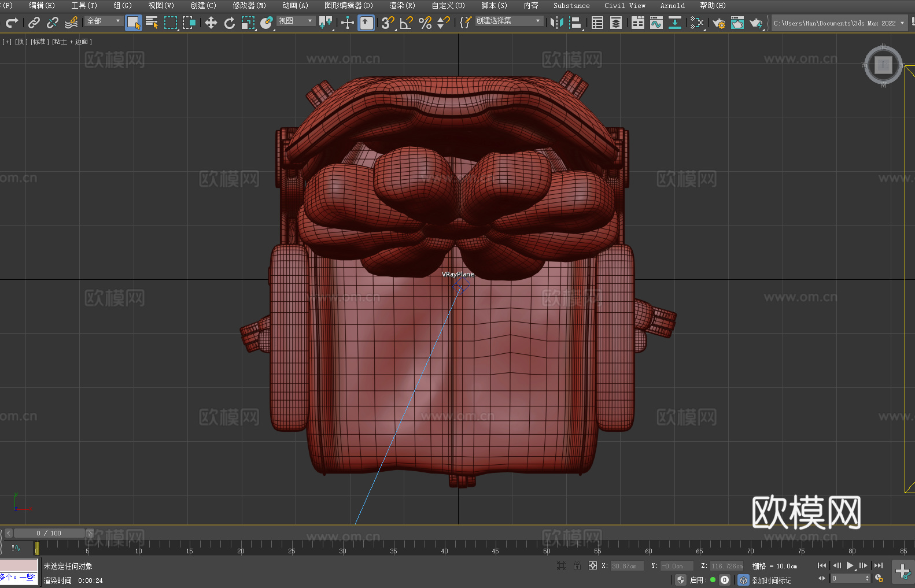915x588 pixels.
Task: Activate the Select Object tool
Action: tap(134, 23)
